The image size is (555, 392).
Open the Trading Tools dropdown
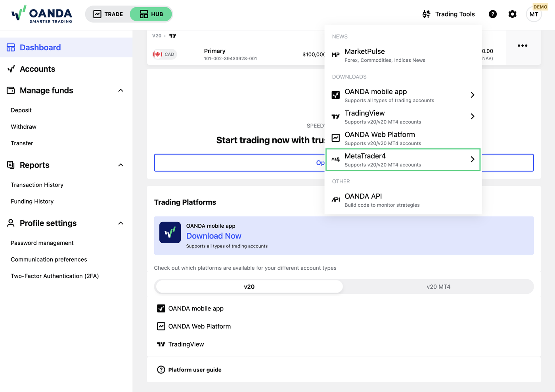click(x=448, y=14)
